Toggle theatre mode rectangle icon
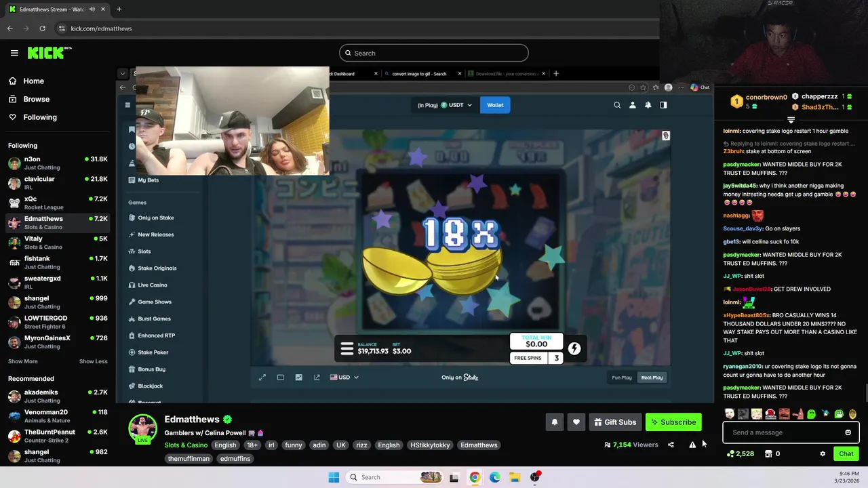Screen dimensions: 868x488 point(280,378)
